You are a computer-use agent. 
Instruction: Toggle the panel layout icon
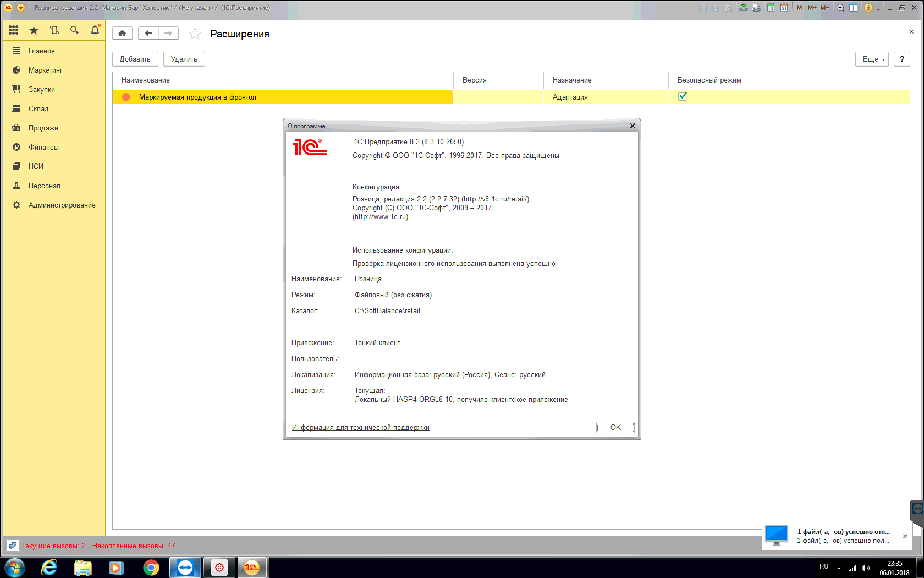[853, 8]
